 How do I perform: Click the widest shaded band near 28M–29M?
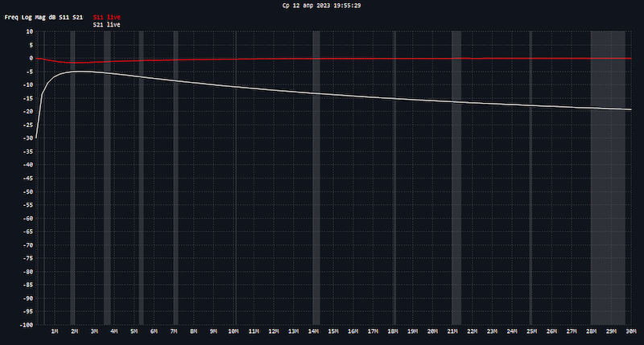(x=608, y=177)
